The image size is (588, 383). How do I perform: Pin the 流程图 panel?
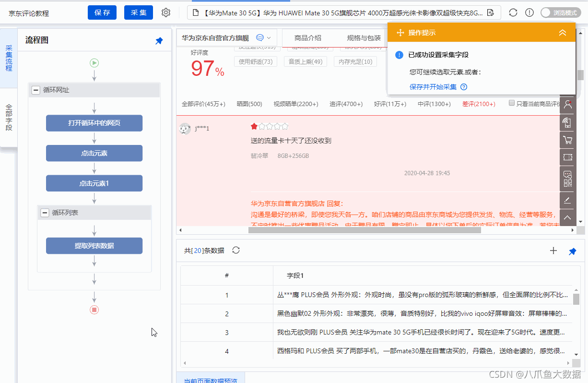tap(159, 41)
